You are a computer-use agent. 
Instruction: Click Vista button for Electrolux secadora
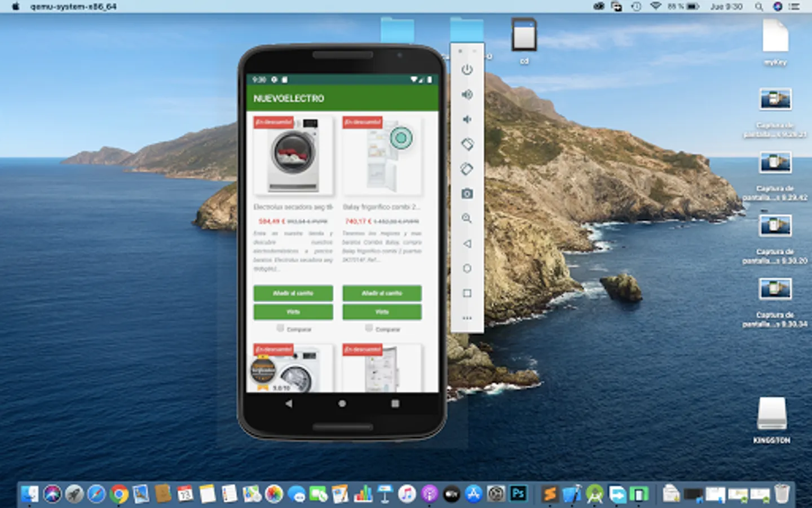[293, 312]
